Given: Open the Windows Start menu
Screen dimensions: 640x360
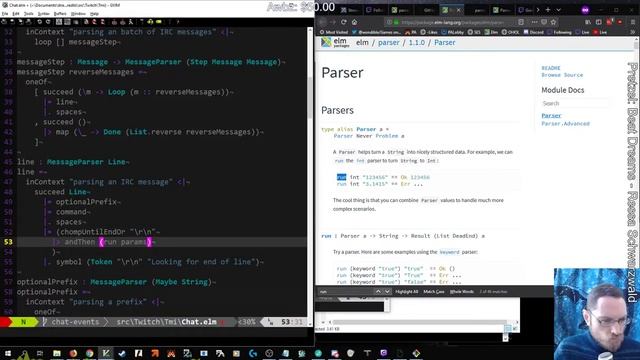Looking at the screenshot, I should coord(7,353).
